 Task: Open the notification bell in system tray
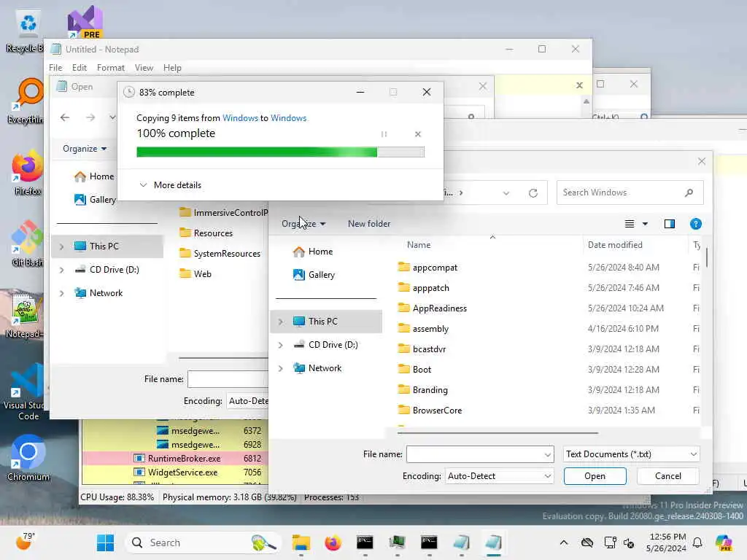pos(697,542)
